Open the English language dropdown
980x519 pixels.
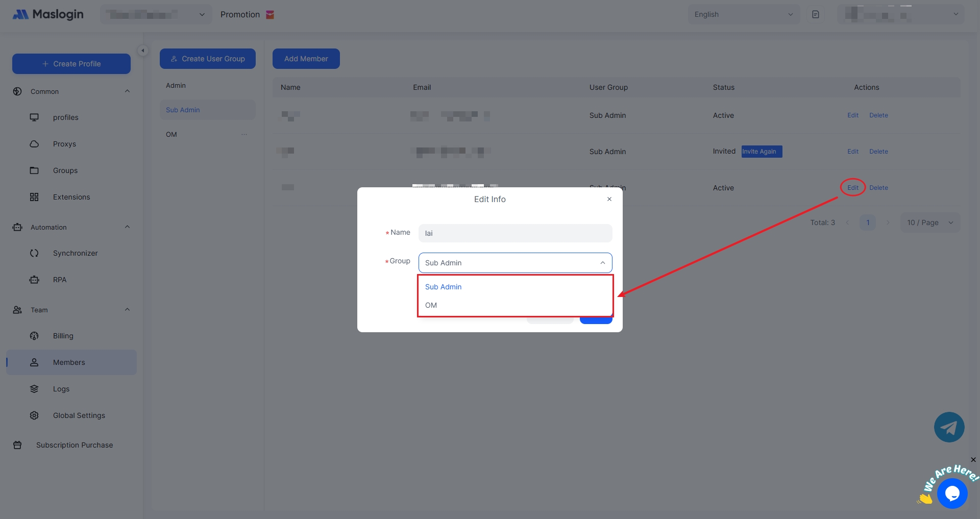click(x=743, y=14)
